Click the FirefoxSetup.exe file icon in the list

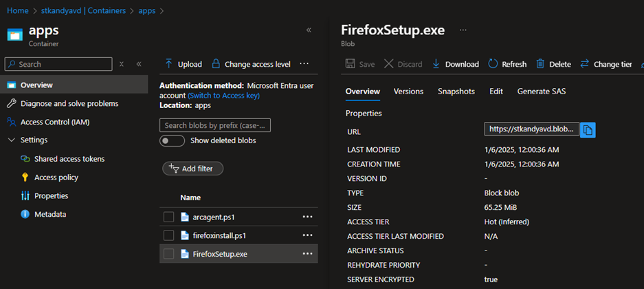click(x=185, y=254)
